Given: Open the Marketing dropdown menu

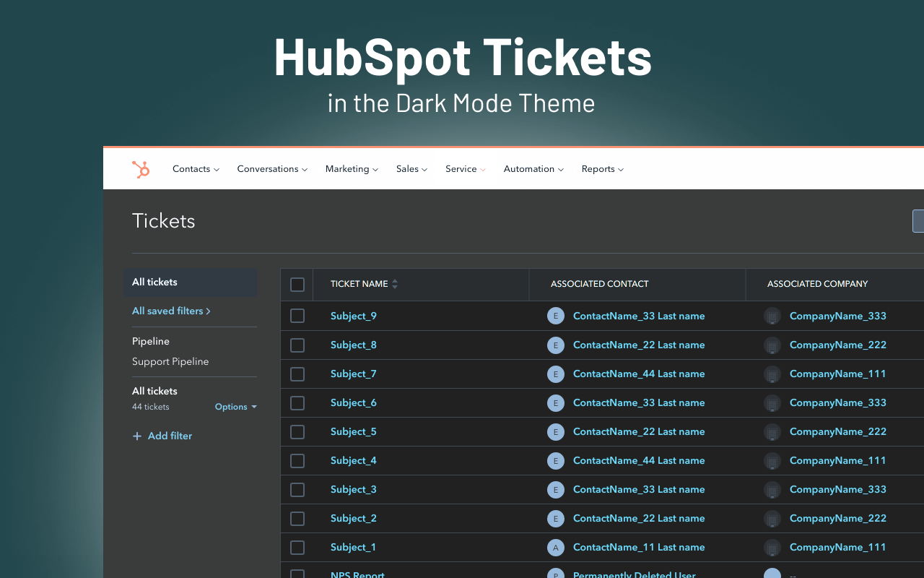Looking at the screenshot, I should pos(352,169).
